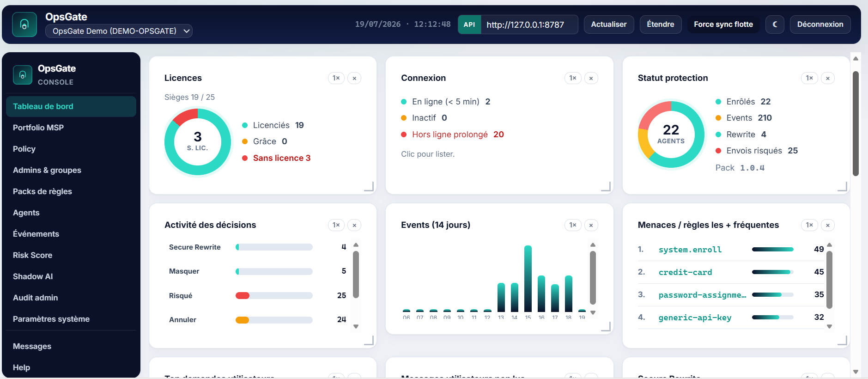Click the password-assignme… rule row
Screen dimensions: 868x379
pyautogui.click(x=731, y=295)
